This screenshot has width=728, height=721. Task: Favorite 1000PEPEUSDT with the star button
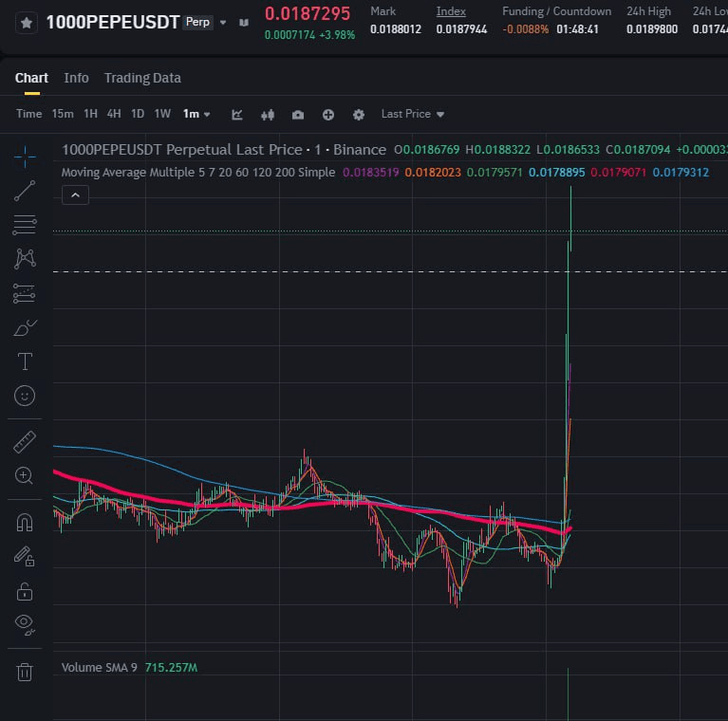tap(27, 23)
